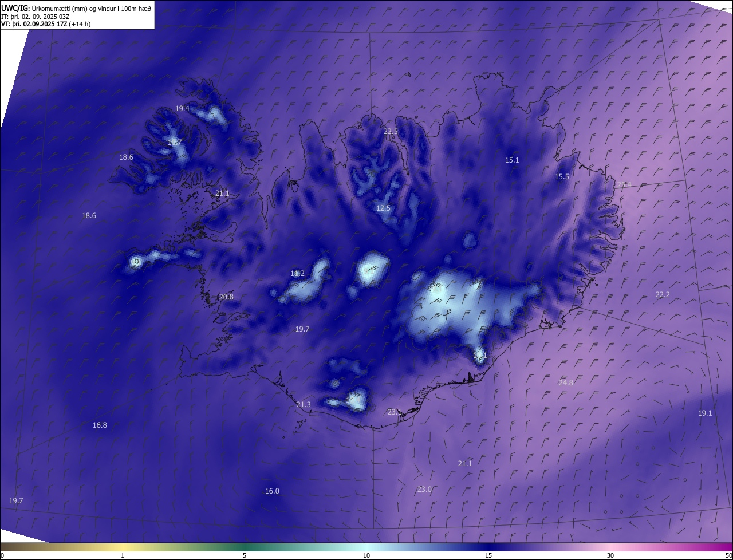Click the 16.8 value label
The height and width of the screenshot is (560, 733).
coord(100,425)
